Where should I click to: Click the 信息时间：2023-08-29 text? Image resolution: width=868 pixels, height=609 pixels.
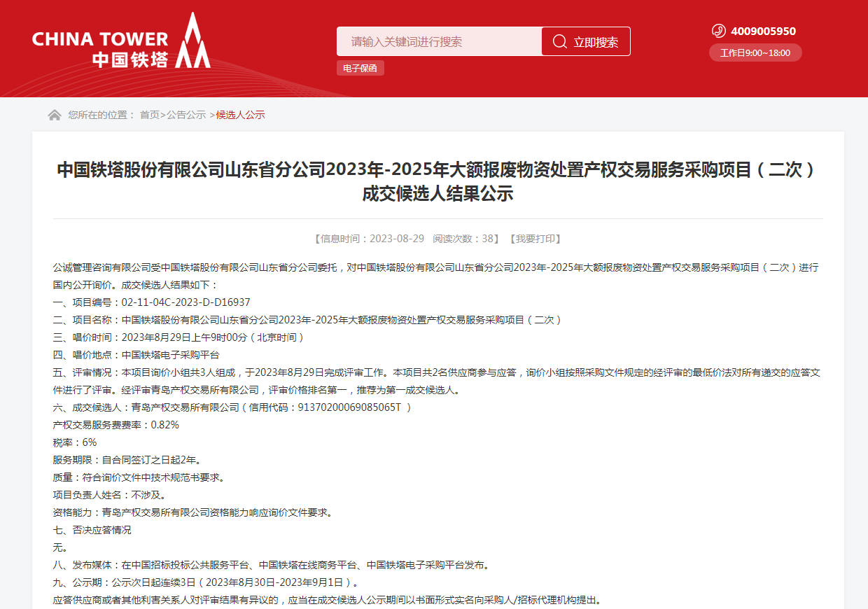pos(369,239)
